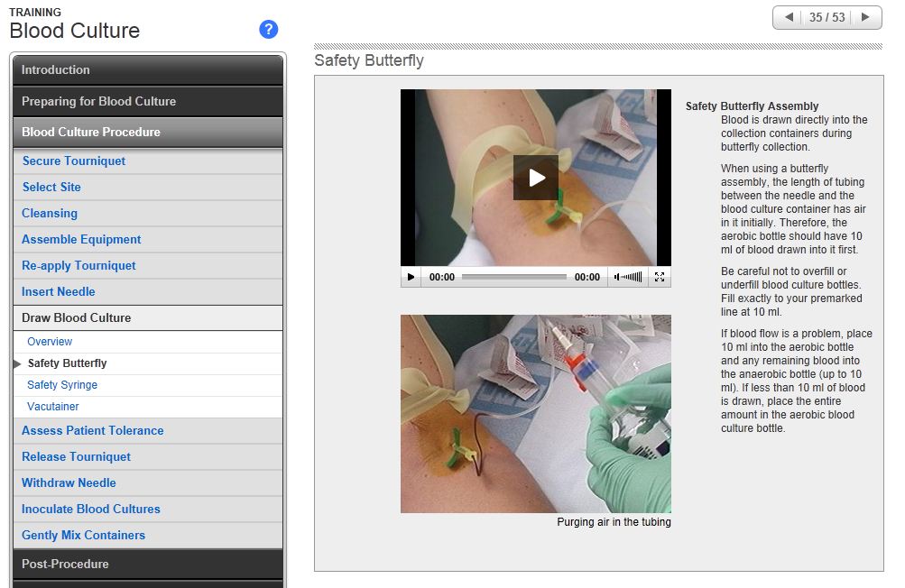Image resolution: width=905 pixels, height=588 pixels.
Task: Open the Gently Mix Containers topic
Action: [x=83, y=536]
